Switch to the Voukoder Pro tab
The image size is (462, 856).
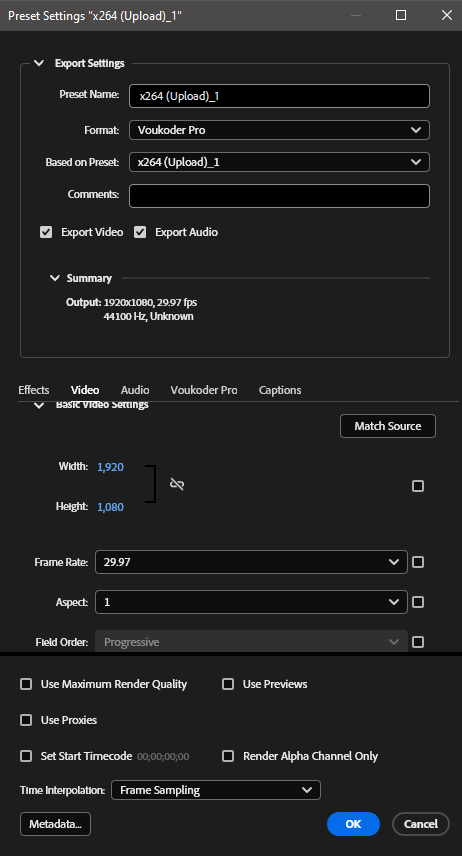pos(204,390)
